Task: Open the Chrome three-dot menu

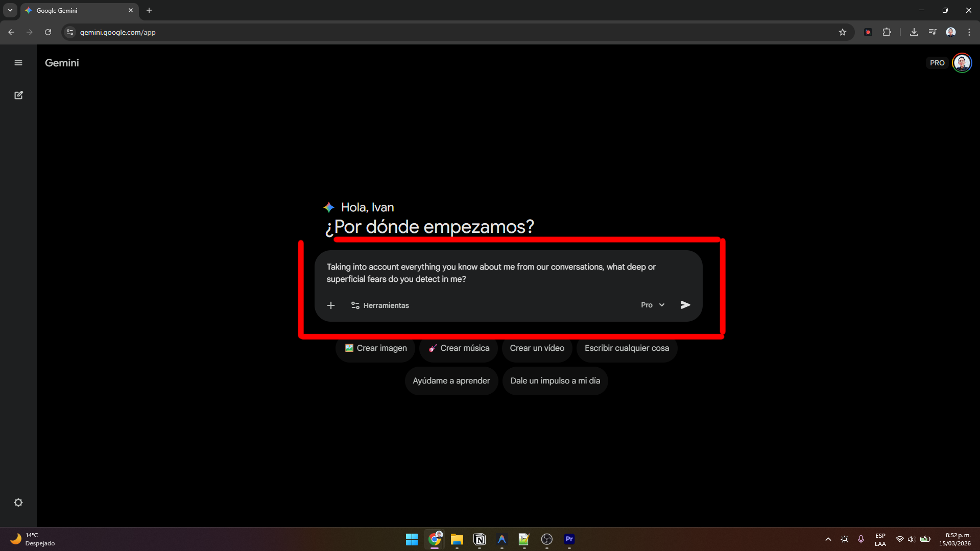Action: [x=969, y=32]
